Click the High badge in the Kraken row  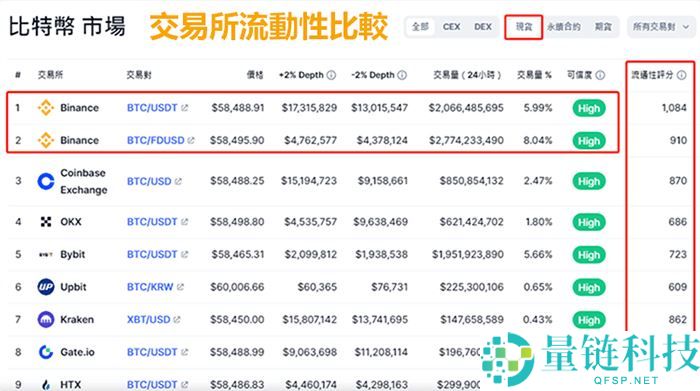pos(589,320)
